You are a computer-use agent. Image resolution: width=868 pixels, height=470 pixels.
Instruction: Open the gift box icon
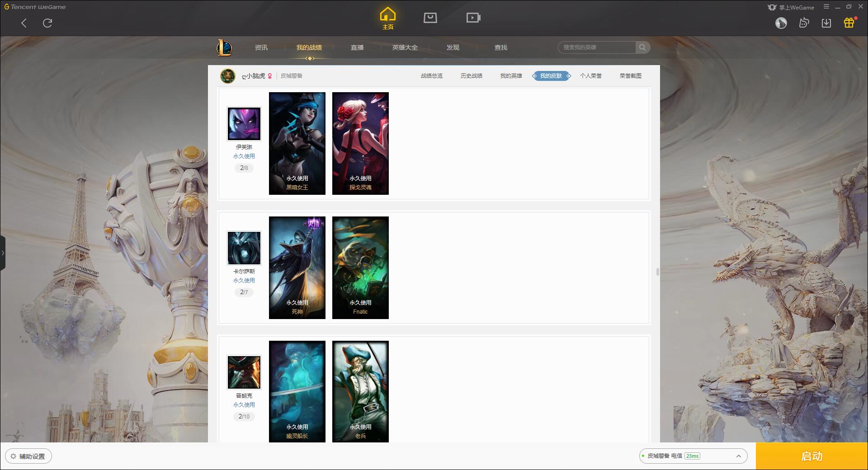[x=849, y=23]
